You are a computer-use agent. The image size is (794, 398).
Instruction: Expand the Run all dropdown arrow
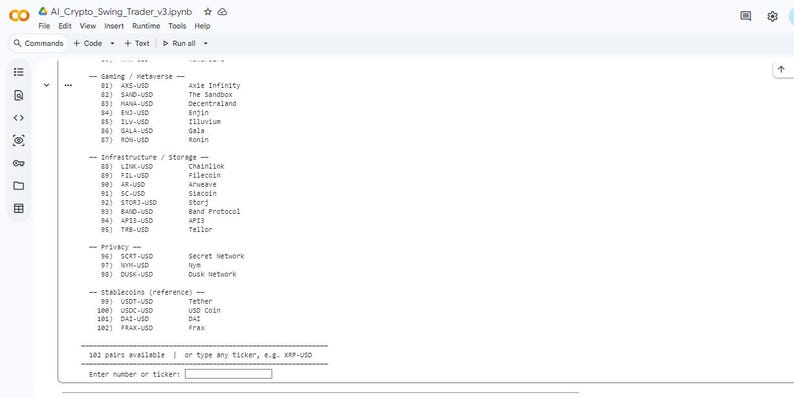(206, 44)
